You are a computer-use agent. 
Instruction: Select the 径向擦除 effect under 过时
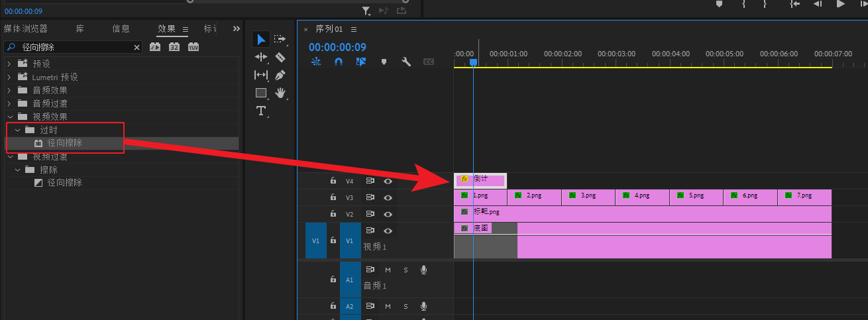(64, 143)
